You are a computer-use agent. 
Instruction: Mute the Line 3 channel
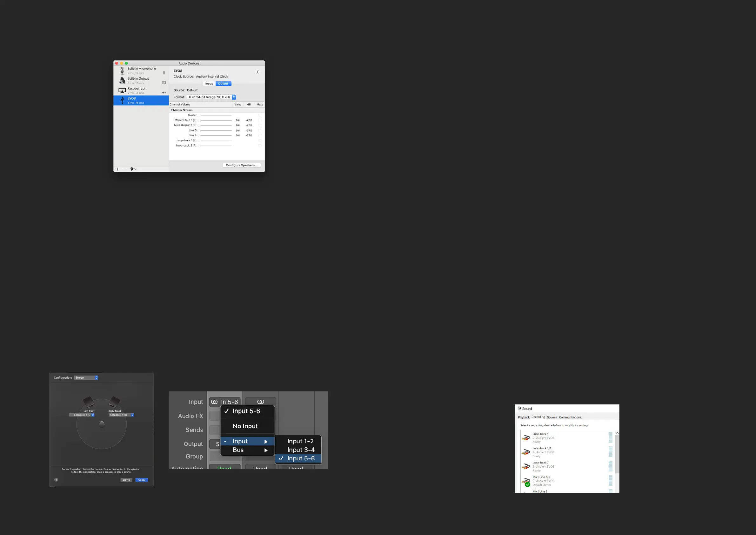[259, 131]
